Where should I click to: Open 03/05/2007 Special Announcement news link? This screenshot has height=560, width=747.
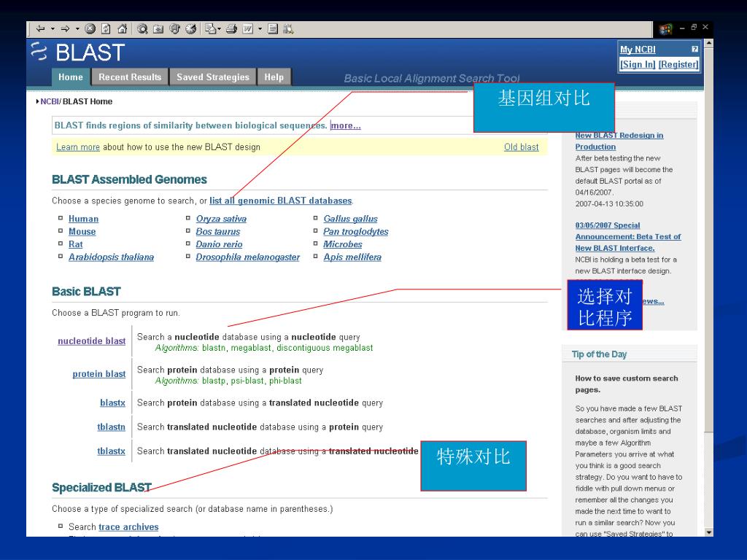point(628,237)
